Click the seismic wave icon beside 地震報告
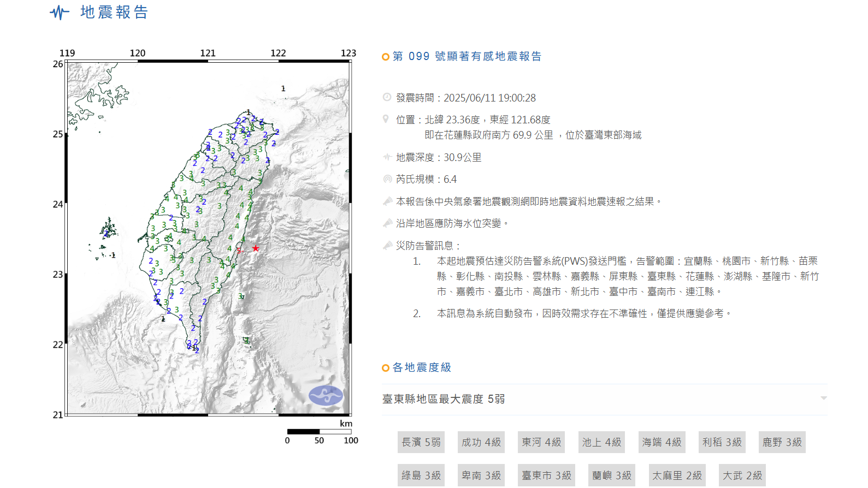868x488 pixels. tap(60, 13)
